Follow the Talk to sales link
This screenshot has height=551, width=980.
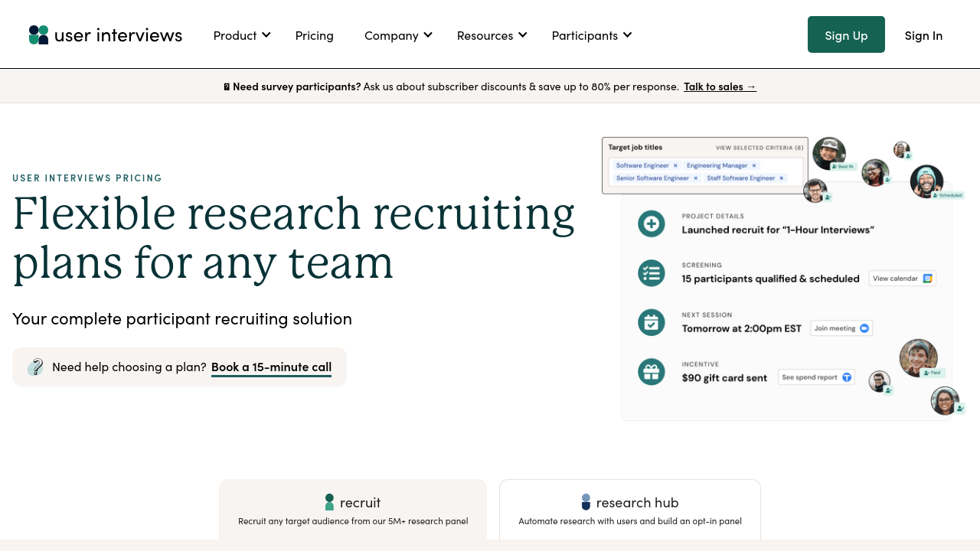(720, 86)
